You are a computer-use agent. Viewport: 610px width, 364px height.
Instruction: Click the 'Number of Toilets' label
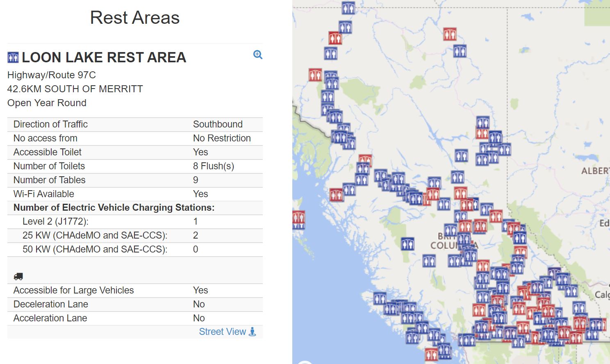49,166
